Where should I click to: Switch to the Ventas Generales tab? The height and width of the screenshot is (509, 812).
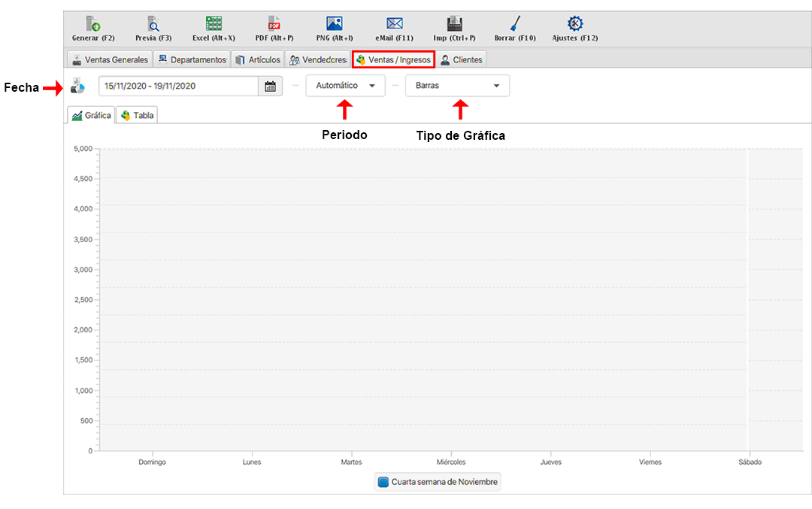(110, 59)
